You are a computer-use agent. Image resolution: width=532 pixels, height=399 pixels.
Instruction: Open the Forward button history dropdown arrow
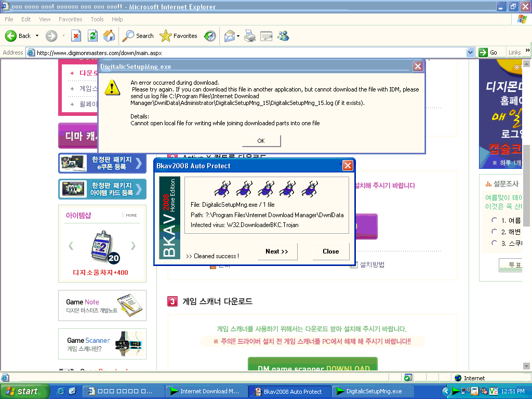(63, 36)
